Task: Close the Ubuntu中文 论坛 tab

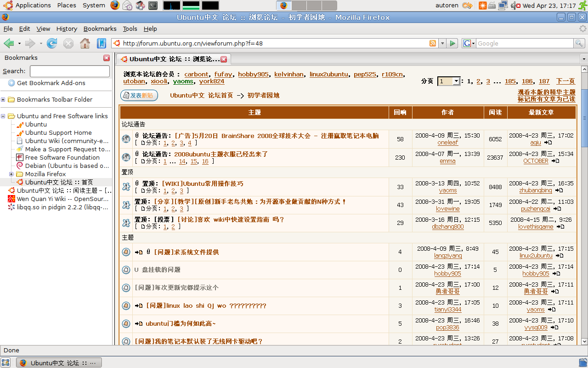Action: pos(224,59)
